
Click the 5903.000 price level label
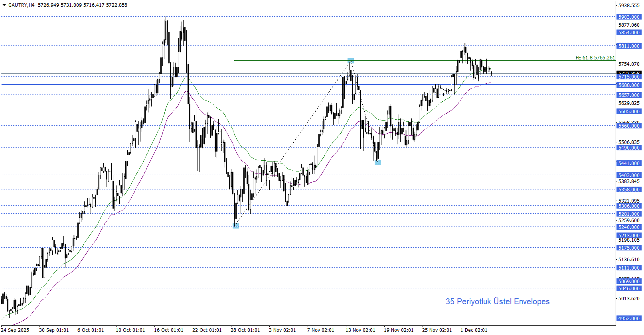(x=629, y=17)
